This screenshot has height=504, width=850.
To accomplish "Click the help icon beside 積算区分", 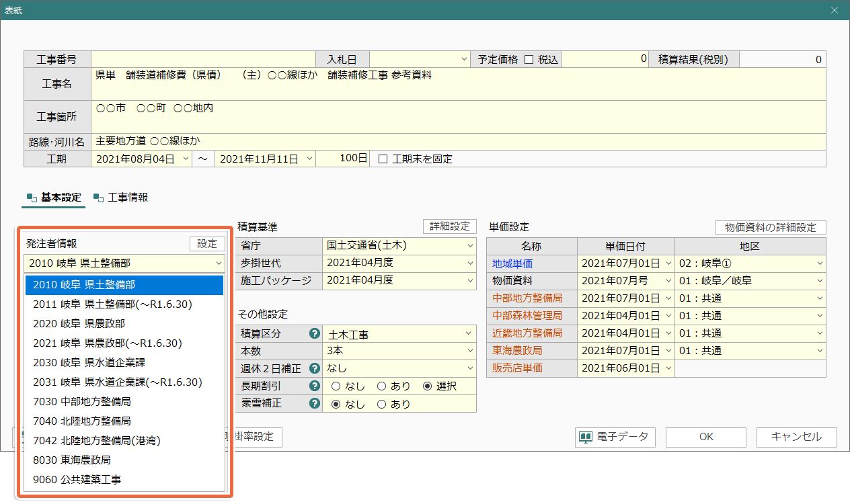I will (x=313, y=334).
